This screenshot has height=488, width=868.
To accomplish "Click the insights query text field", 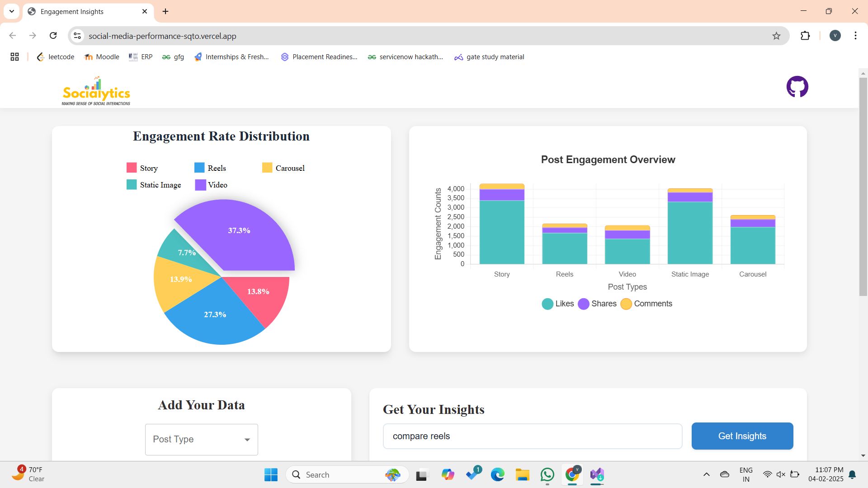I will pos(532,436).
